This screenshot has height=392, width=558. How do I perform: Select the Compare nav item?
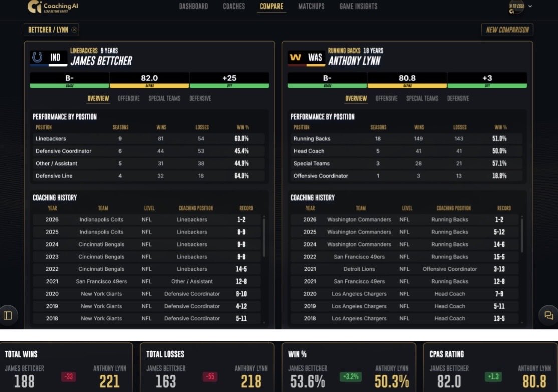pyautogui.click(x=271, y=6)
